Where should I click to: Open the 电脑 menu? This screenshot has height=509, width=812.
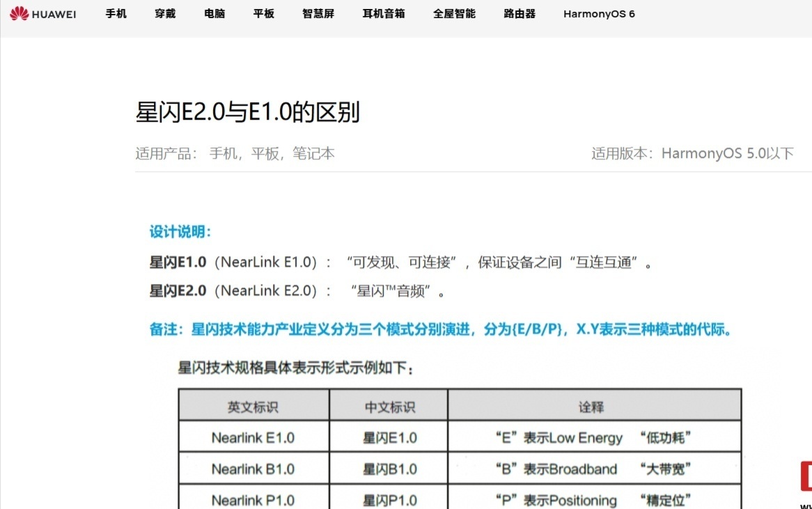click(214, 14)
